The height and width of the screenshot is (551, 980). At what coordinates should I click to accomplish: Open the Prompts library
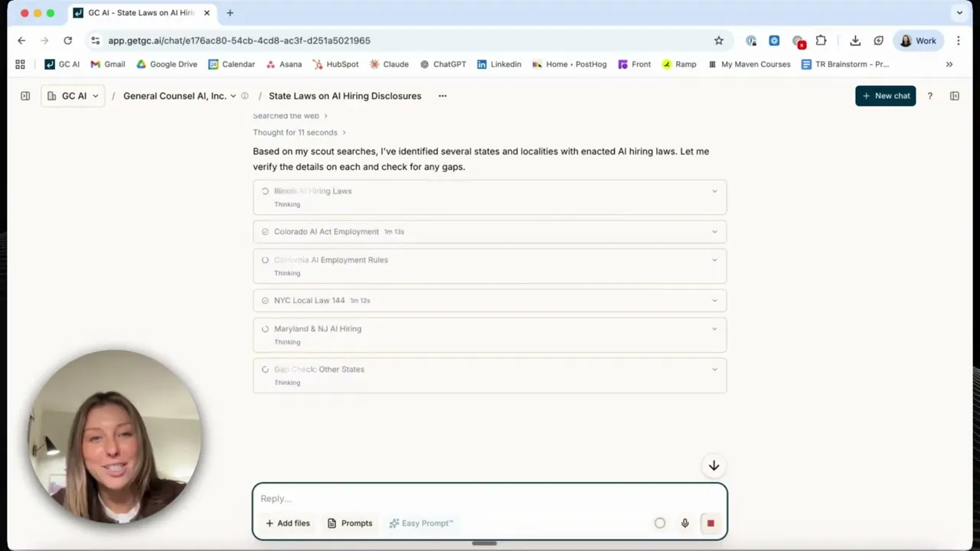pos(350,523)
